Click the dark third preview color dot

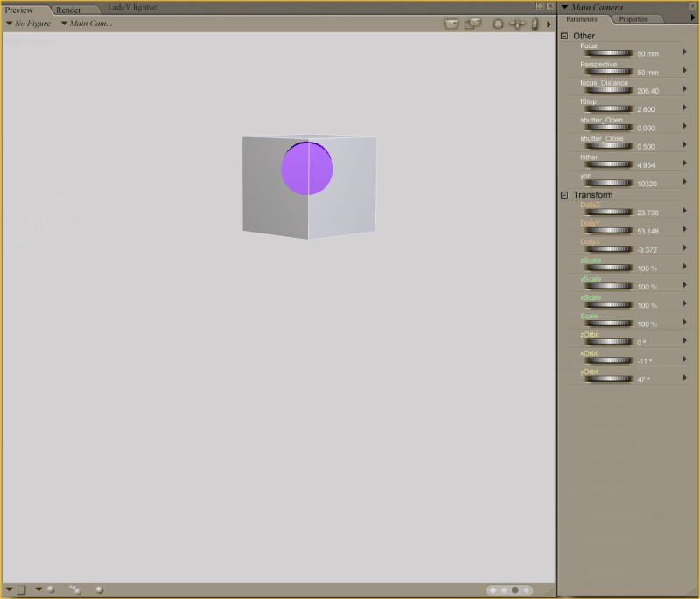pos(514,589)
